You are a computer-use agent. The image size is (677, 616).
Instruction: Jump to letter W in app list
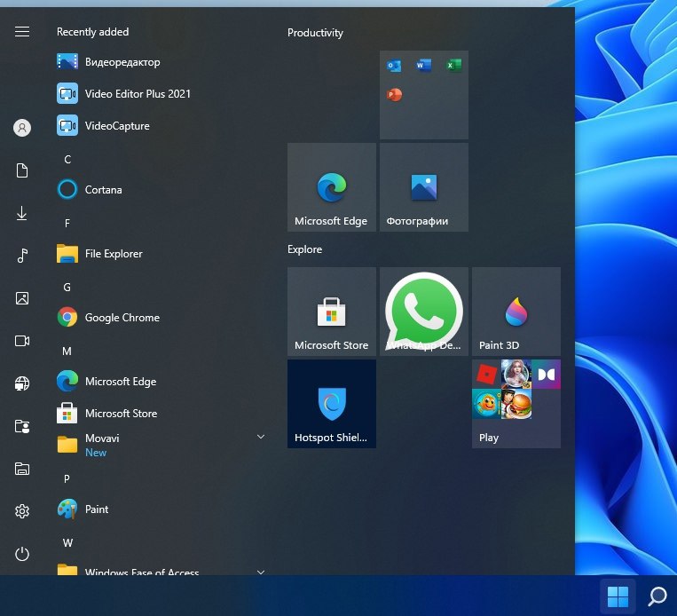pos(67,543)
